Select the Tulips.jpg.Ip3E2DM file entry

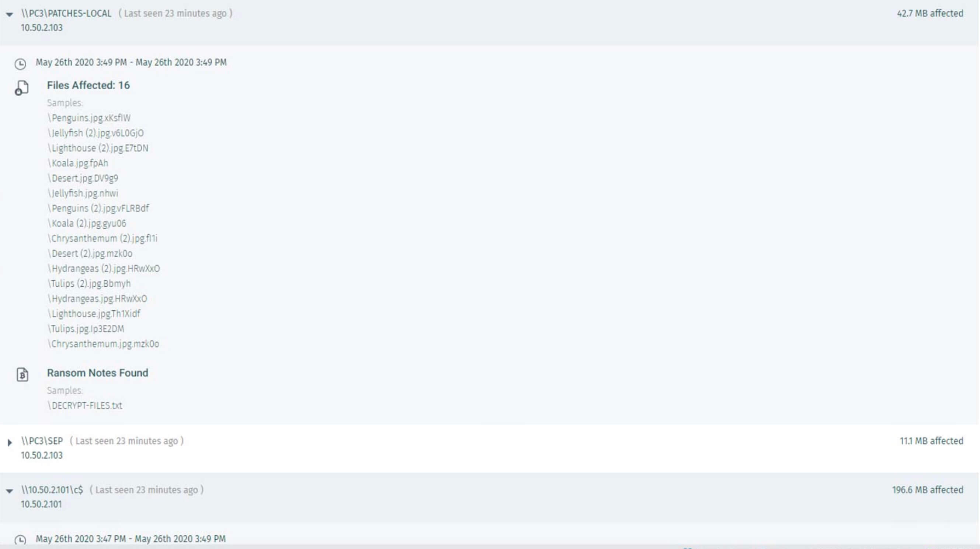coord(86,329)
